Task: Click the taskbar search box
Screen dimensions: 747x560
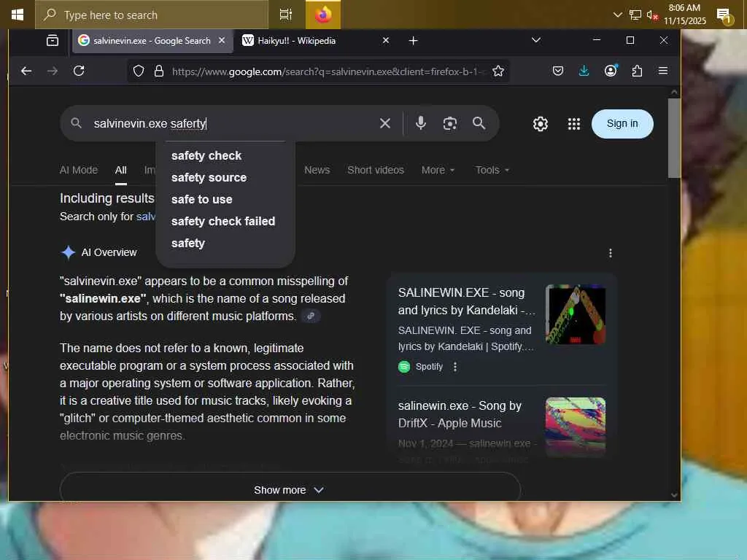Action: click(x=152, y=15)
